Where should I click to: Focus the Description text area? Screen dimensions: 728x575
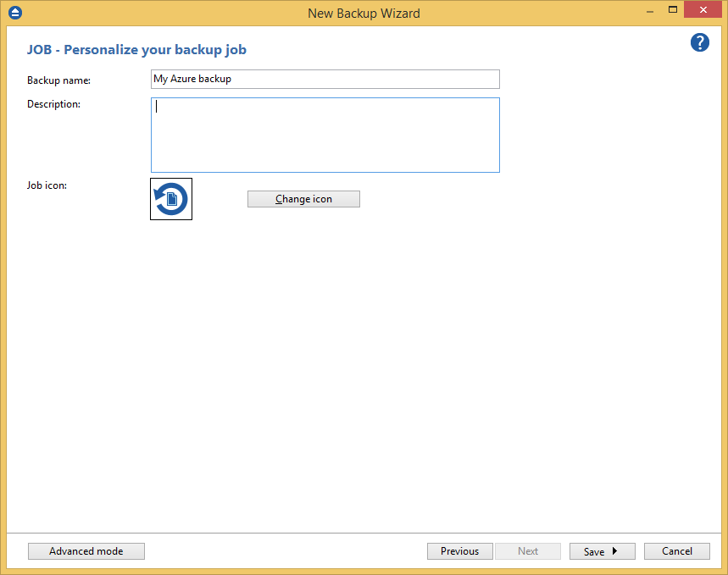325,134
